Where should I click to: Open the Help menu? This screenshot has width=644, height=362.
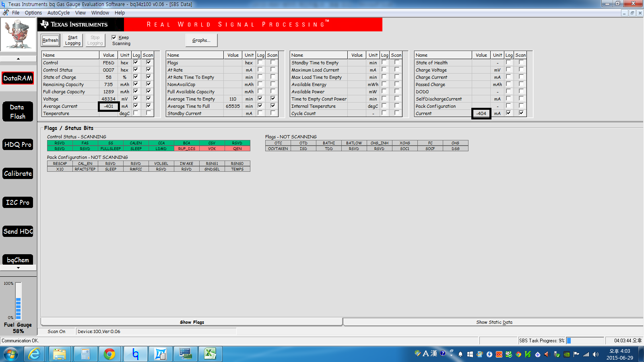point(120,12)
